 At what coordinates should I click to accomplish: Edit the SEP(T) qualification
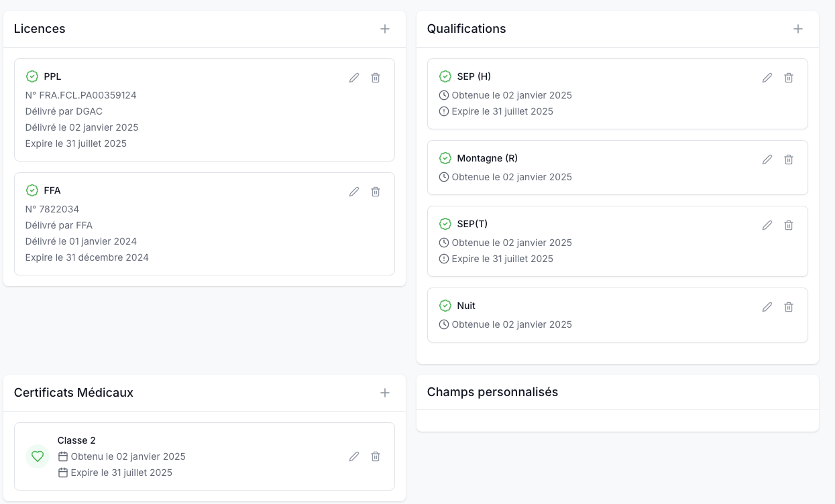click(x=767, y=225)
